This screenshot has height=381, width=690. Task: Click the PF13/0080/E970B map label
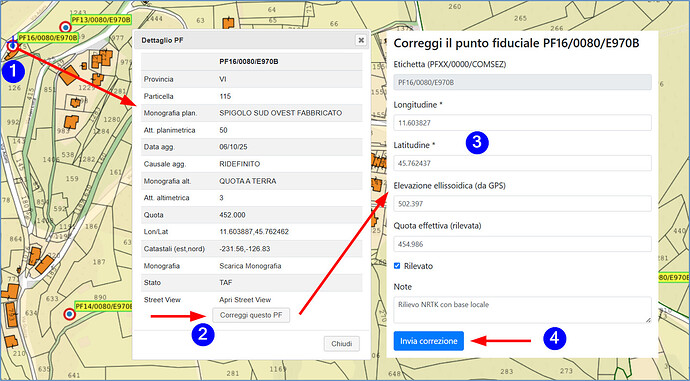pos(101,20)
